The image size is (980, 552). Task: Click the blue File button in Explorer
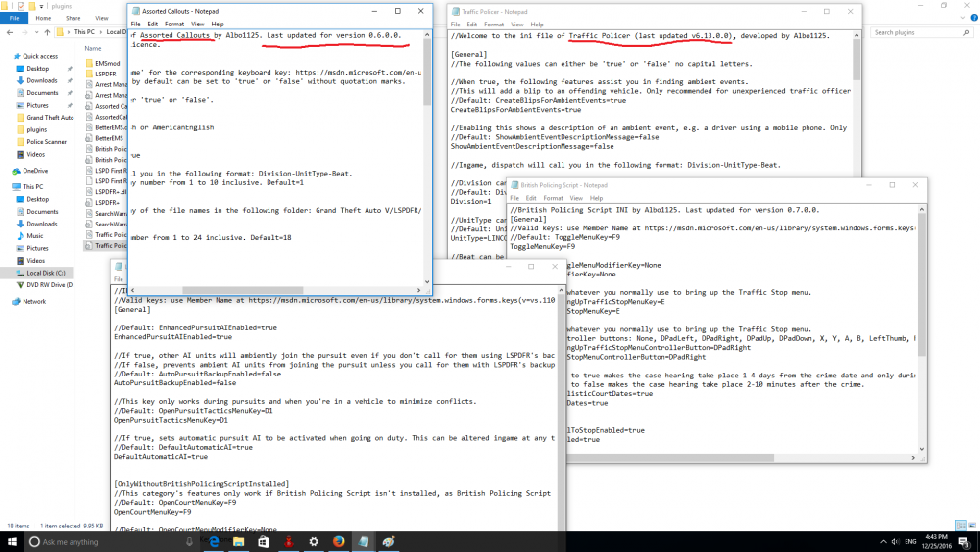(x=14, y=18)
